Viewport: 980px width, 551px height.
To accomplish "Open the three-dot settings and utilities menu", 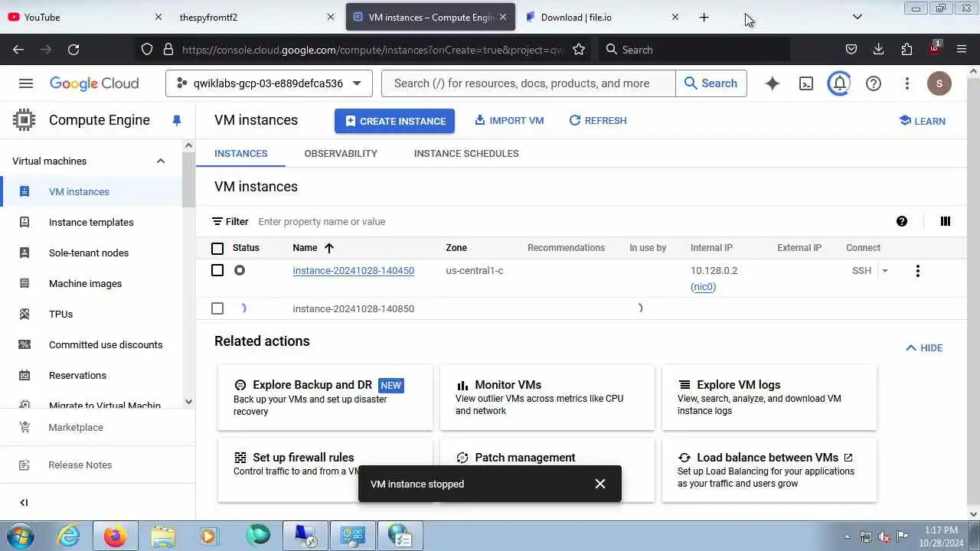I will (907, 83).
